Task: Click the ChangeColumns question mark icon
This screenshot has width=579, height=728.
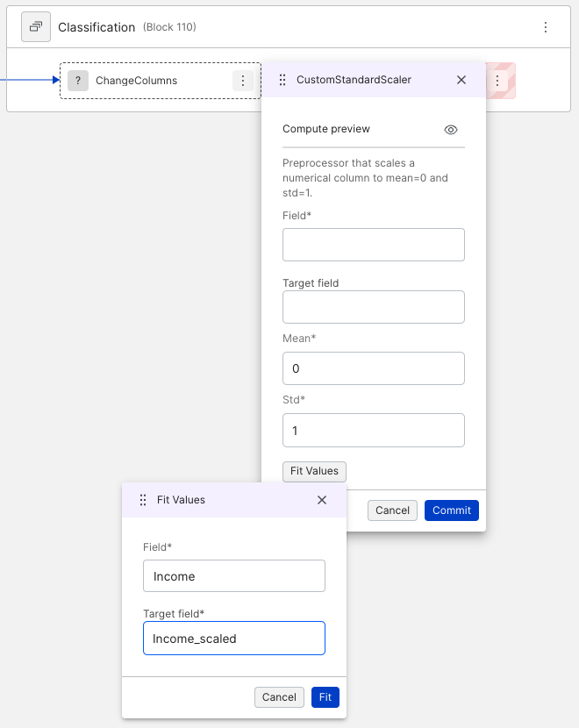Action: pyautogui.click(x=78, y=81)
